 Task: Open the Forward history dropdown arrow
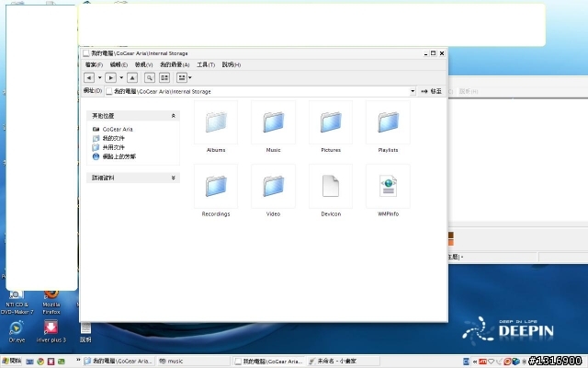[121, 77]
